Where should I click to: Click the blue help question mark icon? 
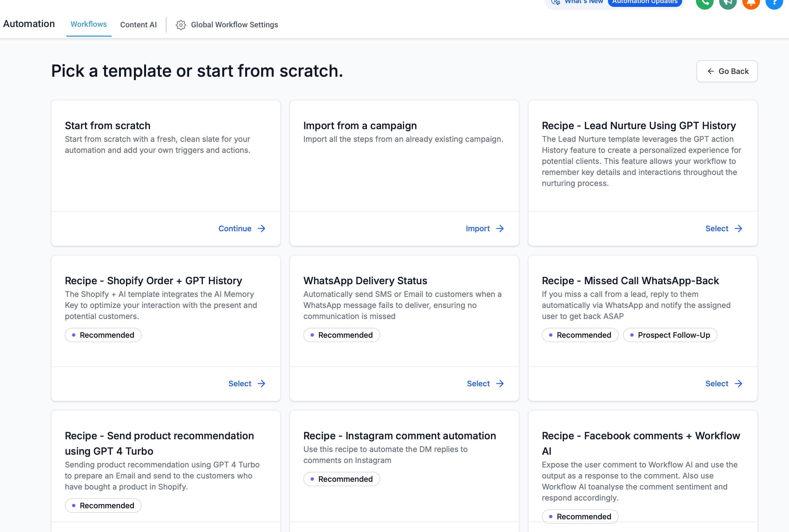[774, 3]
